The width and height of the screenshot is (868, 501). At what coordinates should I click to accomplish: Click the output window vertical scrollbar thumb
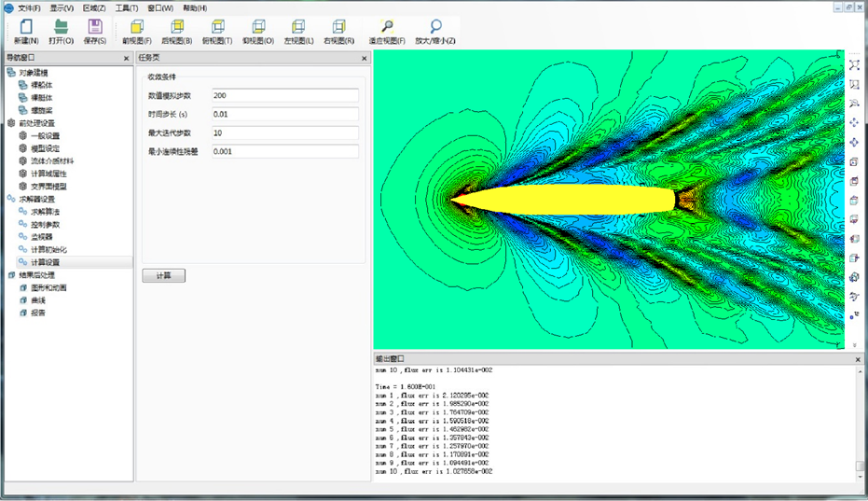(x=860, y=466)
